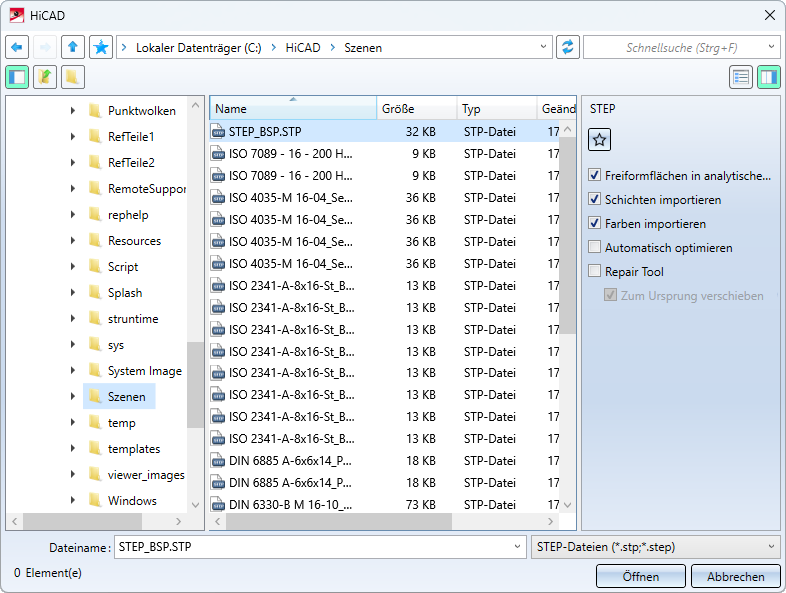Toggle the navigation pane icon
The height and width of the screenshot is (593, 786).
17,77
